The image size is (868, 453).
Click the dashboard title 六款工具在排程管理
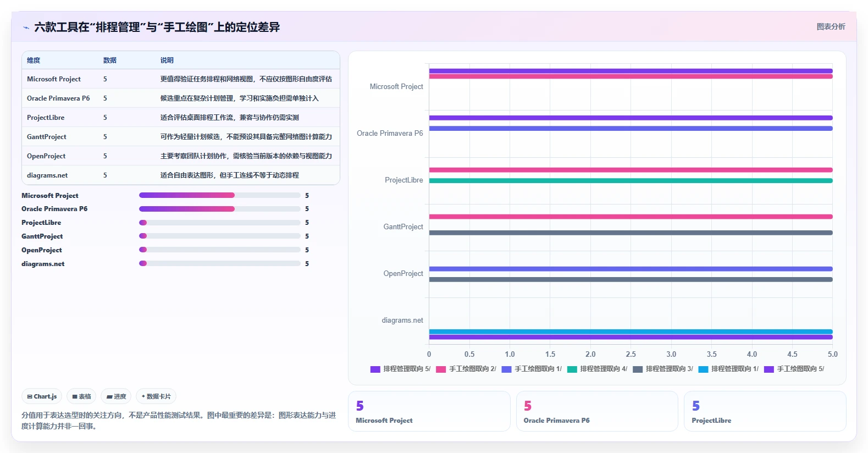coord(157,27)
